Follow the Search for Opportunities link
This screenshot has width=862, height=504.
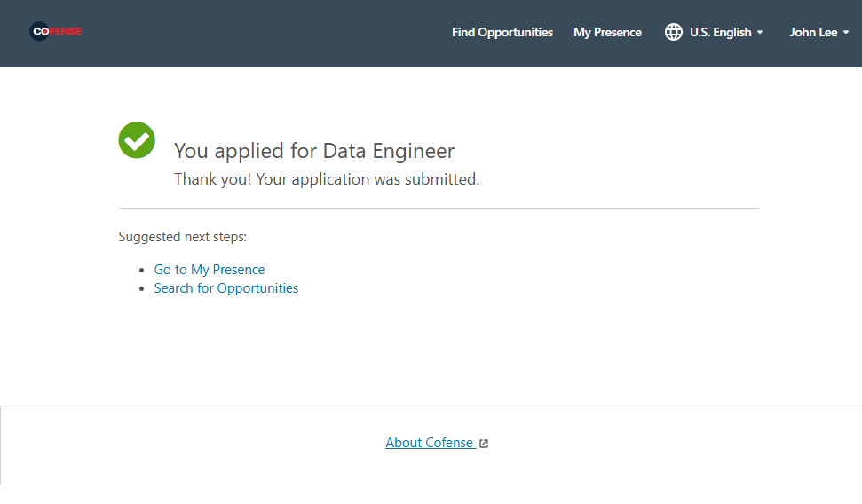[226, 288]
